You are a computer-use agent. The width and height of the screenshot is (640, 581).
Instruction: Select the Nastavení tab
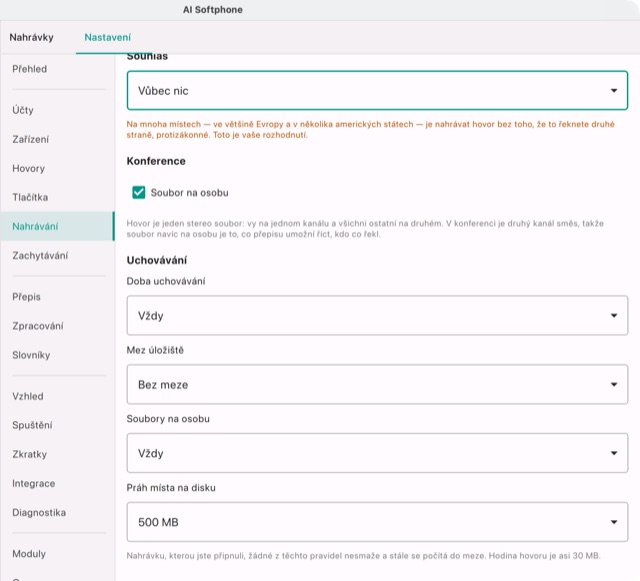pos(108,37)
